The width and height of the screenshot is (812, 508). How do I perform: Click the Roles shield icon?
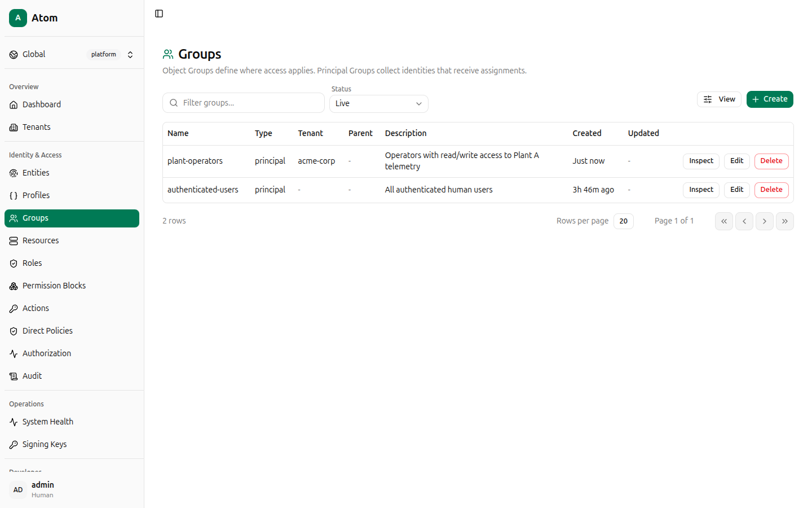pos(14,264)
